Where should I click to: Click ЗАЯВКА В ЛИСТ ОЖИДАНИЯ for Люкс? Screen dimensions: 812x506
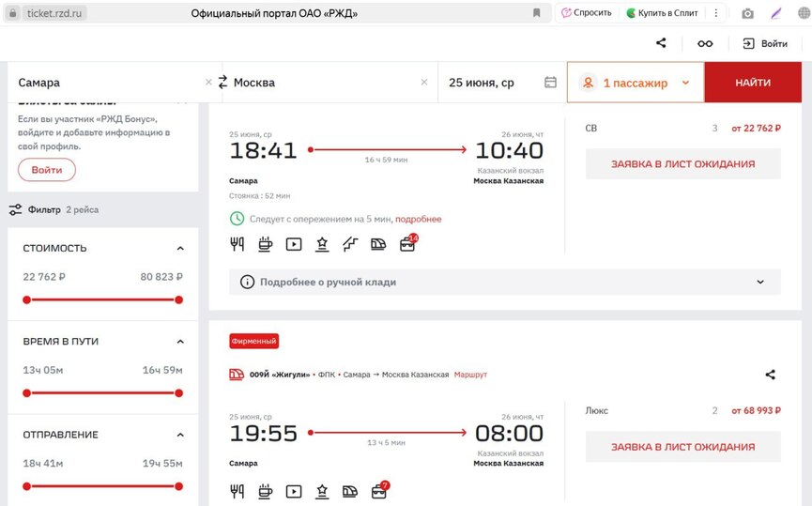click(683, 447)
